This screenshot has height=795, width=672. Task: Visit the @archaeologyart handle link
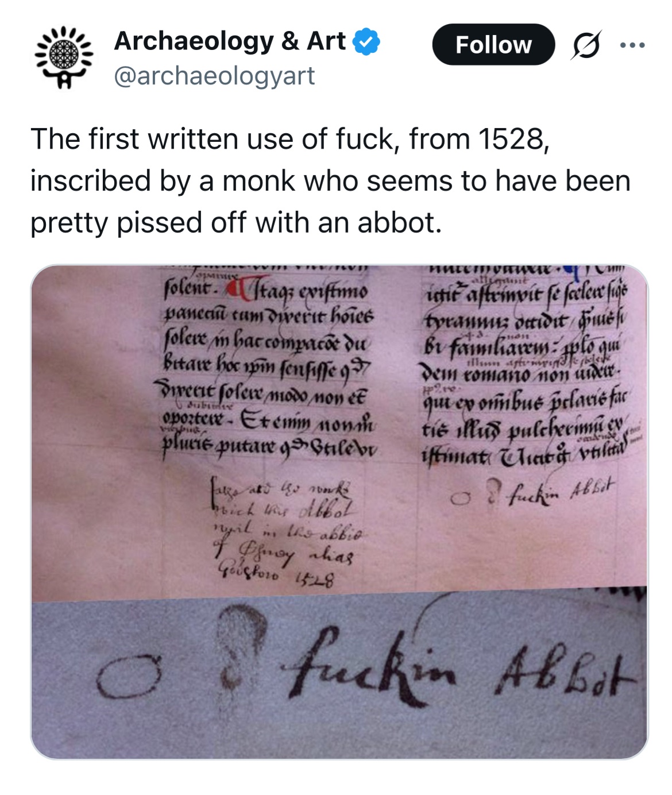point(214,76)
